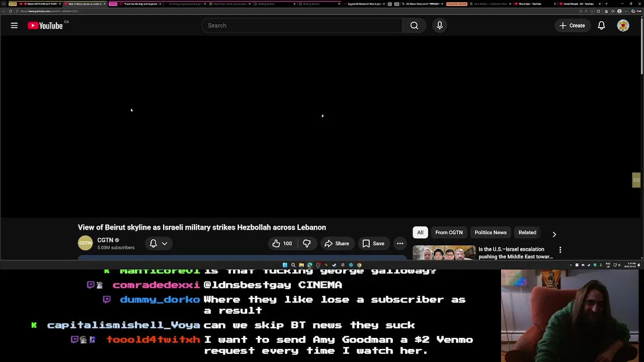644x362 pixels.
Task: Click chat username tooold4twitxh
Action: coord(153,339)
